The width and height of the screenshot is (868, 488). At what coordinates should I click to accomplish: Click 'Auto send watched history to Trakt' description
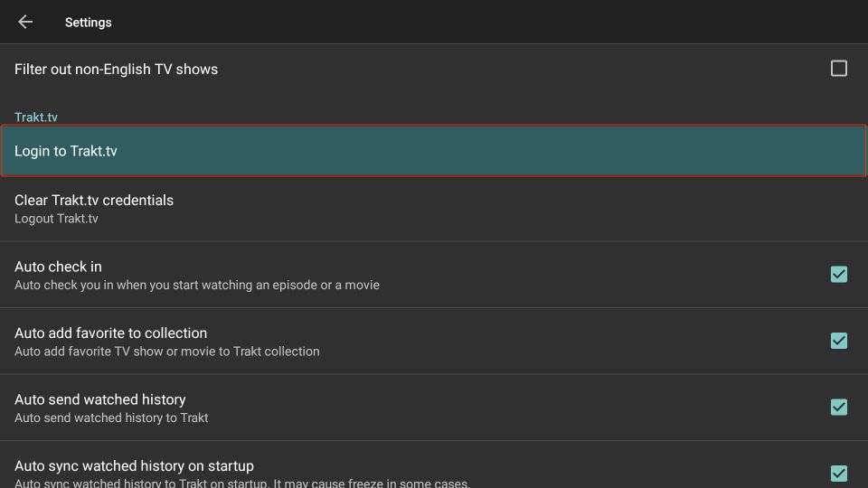(x=111, y=418)
